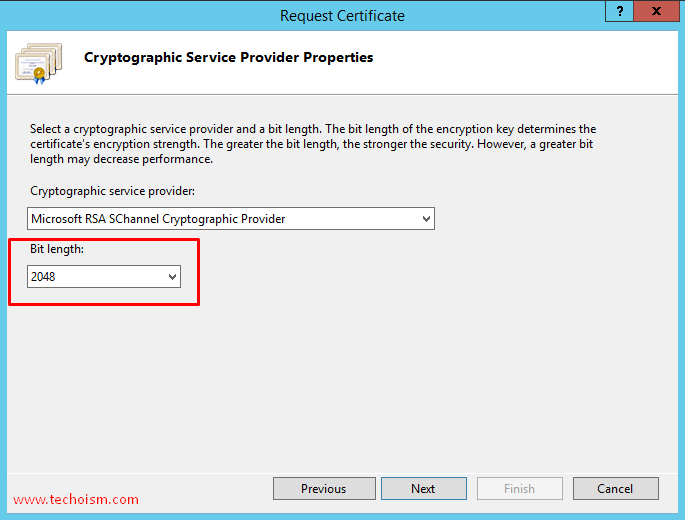Click the Cryptographic Service Provider Properties heading
This screenshot has width=685, height=520.
(x=228, y=57)
